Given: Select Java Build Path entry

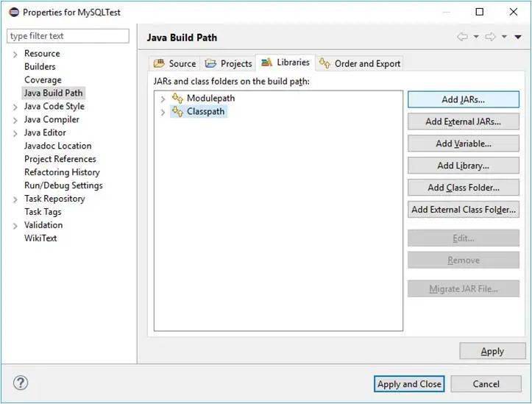Looking at the screenshot, I should 53,93.
